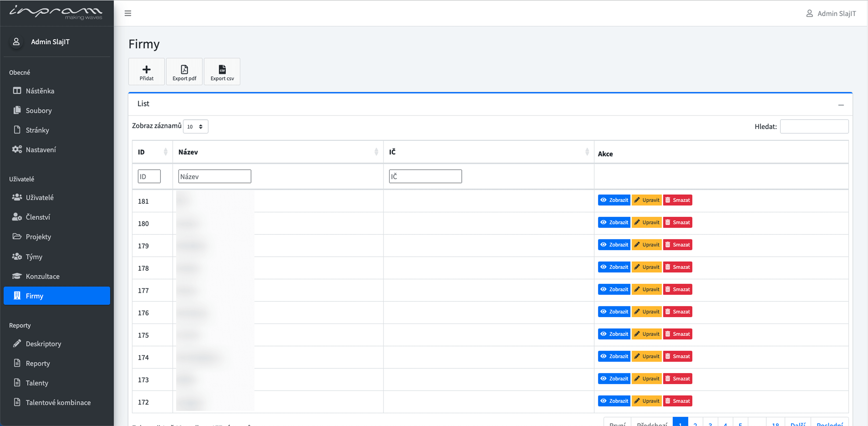
Task: Click into the Hledat search field
Action: 814,126
